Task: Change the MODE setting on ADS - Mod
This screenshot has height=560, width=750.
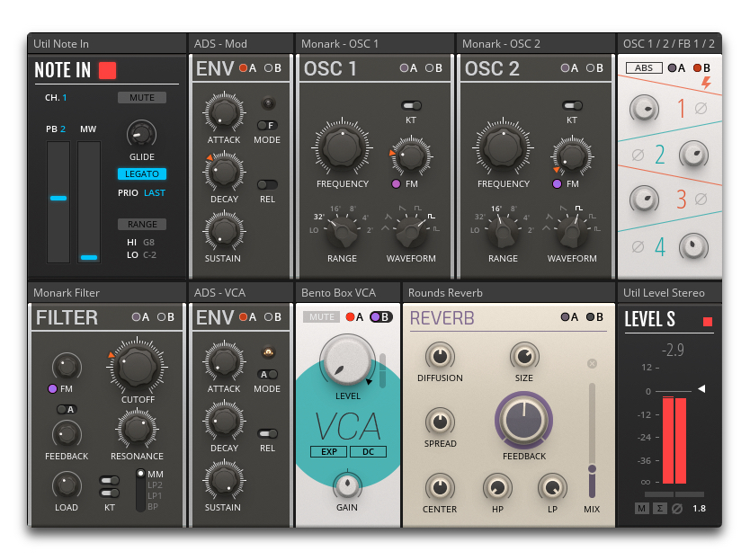Action: [266, 126]
